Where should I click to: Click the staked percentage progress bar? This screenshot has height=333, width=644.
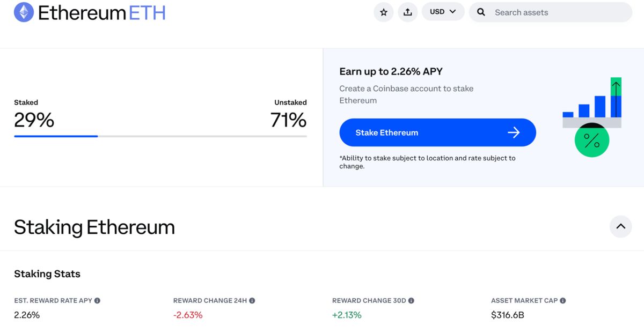pos(160,136)
